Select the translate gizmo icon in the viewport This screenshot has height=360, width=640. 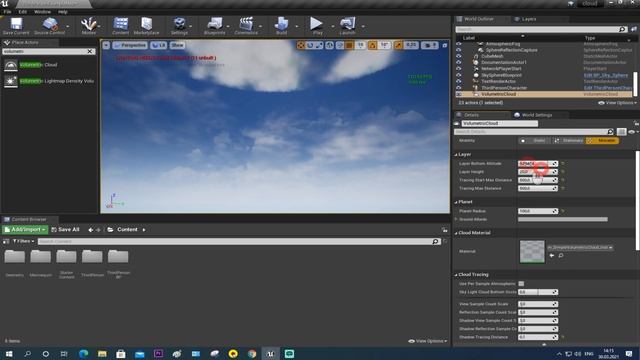301,45
